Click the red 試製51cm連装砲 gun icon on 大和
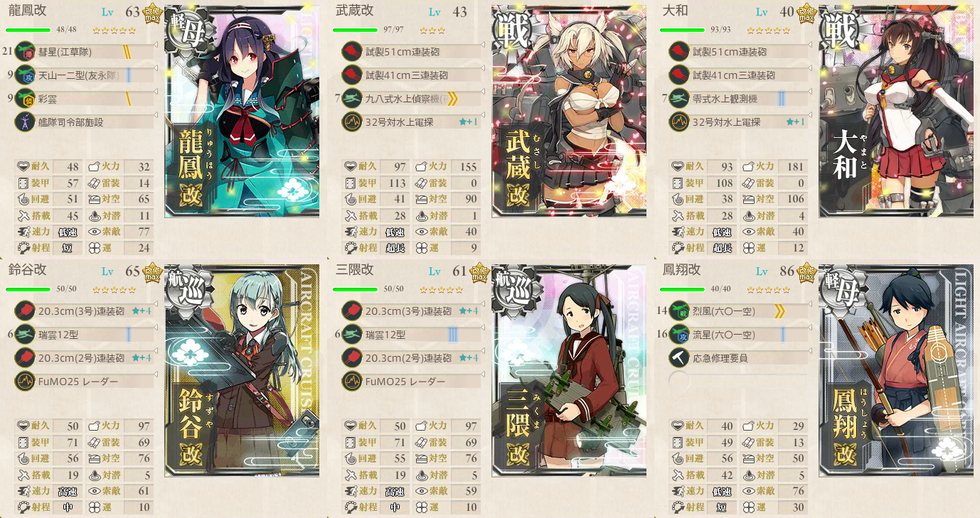The image size is (980, 518). pyautogui.click(x=679, y=52)
